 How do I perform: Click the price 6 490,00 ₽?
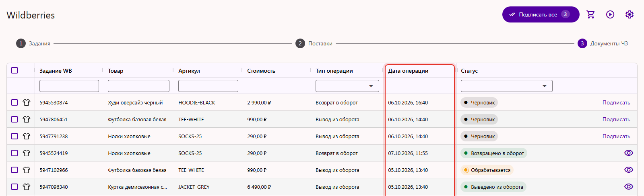(x=259, y=187)
